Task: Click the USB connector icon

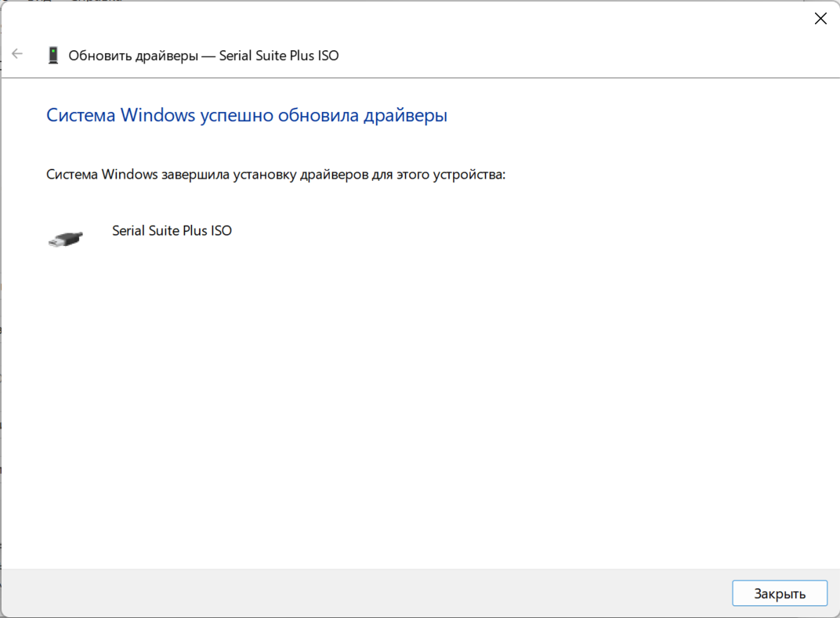Action: 65,239
